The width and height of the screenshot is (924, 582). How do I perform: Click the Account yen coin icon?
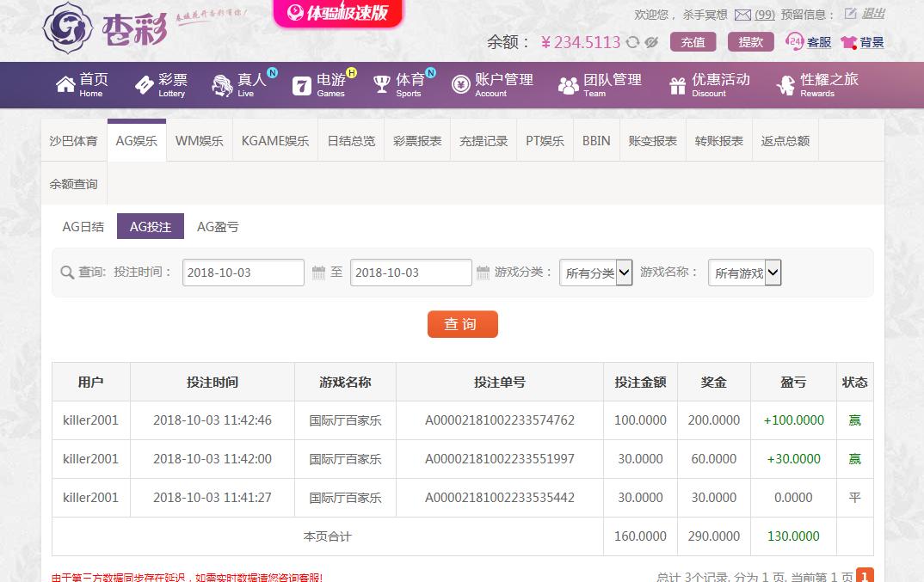461,85
